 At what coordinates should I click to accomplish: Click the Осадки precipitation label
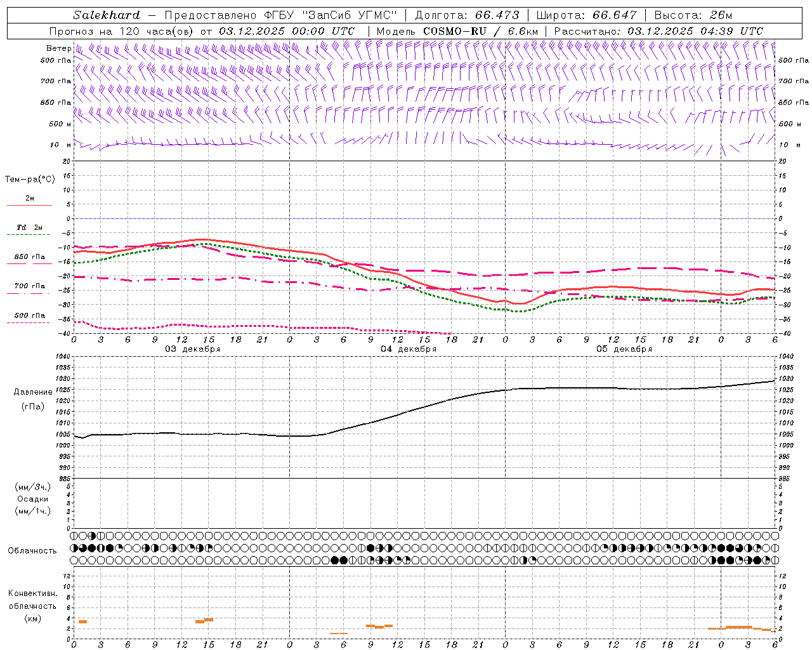pyautogui.click(x=33, y=499)
